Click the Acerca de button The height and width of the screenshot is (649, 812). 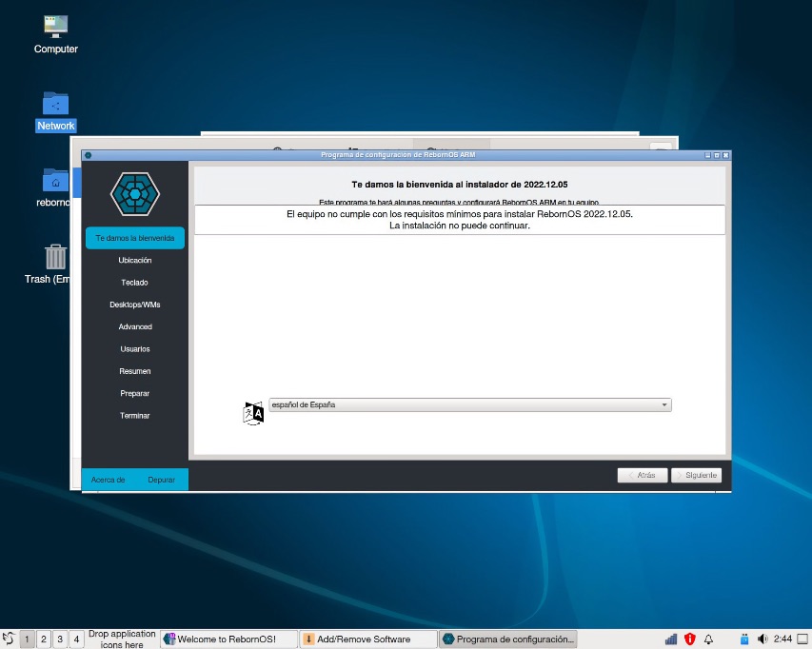108,480
